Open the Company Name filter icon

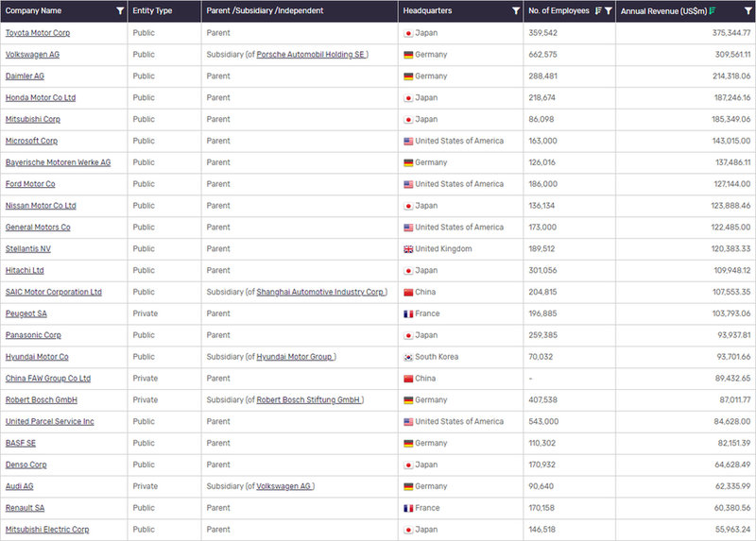tap(120, 10)
